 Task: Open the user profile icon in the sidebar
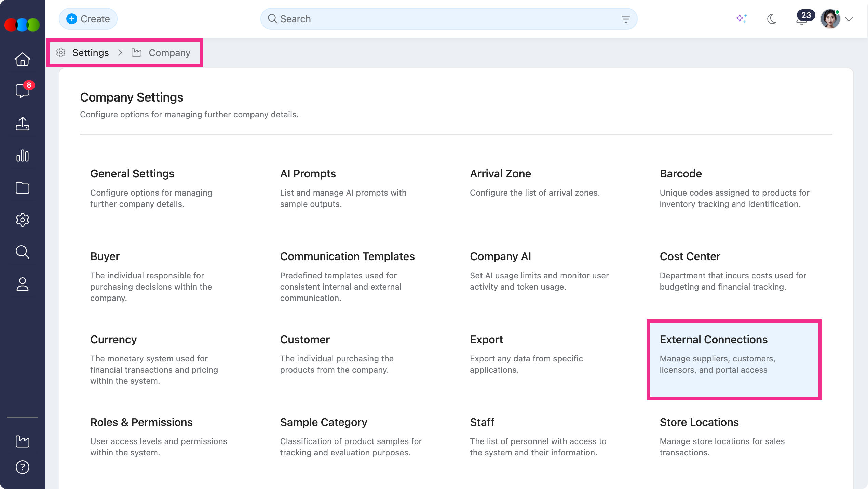pyautogui.click(x=23, y=284)
